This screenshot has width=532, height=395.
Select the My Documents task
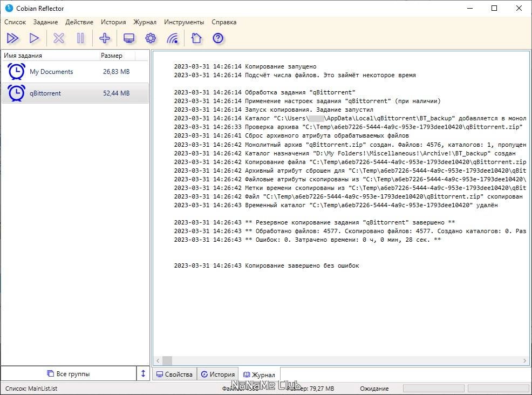click(75, 72)
